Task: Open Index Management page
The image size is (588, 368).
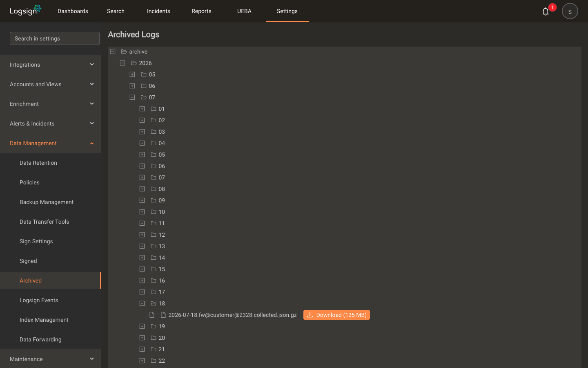Action: 44,320
